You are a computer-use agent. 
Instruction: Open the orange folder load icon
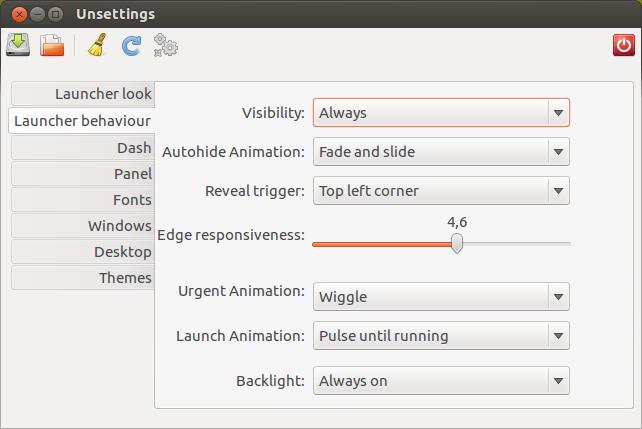[x=52, y=45]
